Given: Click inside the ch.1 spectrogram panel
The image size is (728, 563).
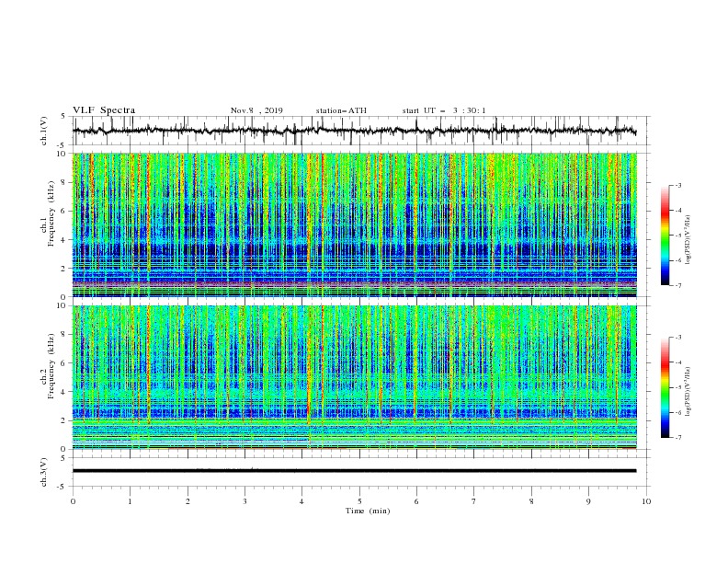Looking at the screenshot, I should [x=354, y=224].
